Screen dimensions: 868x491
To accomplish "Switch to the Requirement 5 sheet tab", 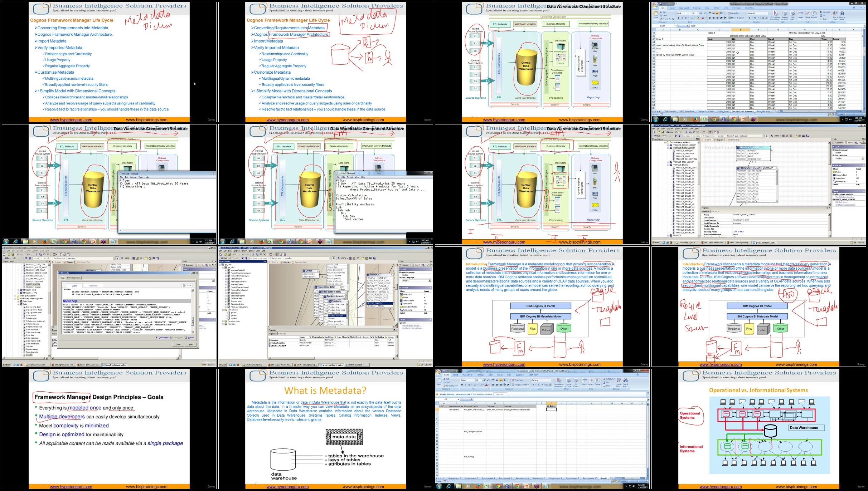I will click(x=505, y=478).
